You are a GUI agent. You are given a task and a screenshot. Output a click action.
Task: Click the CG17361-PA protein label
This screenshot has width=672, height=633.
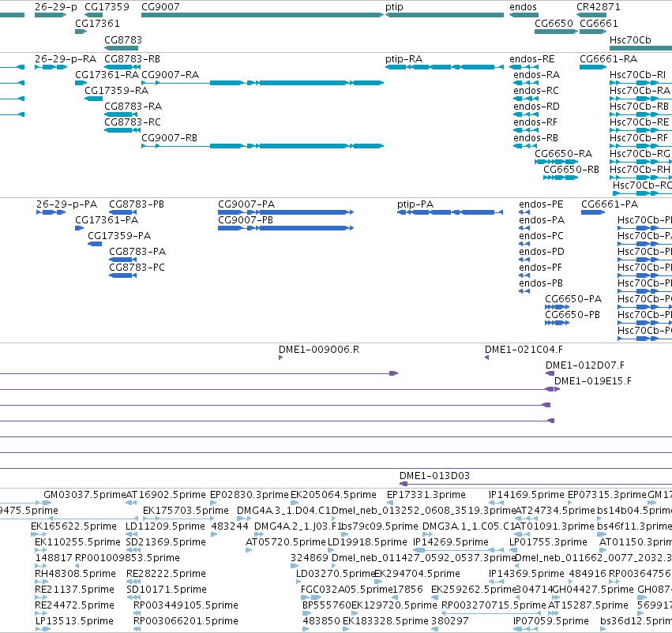tap(107, 220)
